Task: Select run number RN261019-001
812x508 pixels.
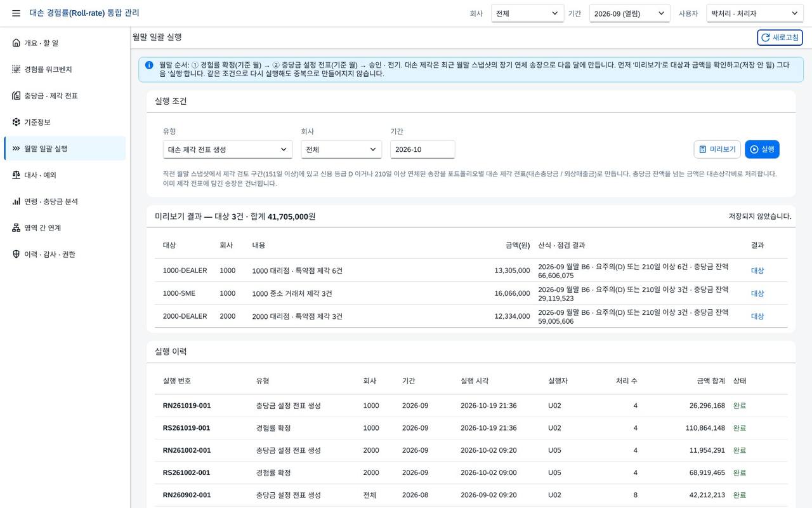Action: pos(187,406)
